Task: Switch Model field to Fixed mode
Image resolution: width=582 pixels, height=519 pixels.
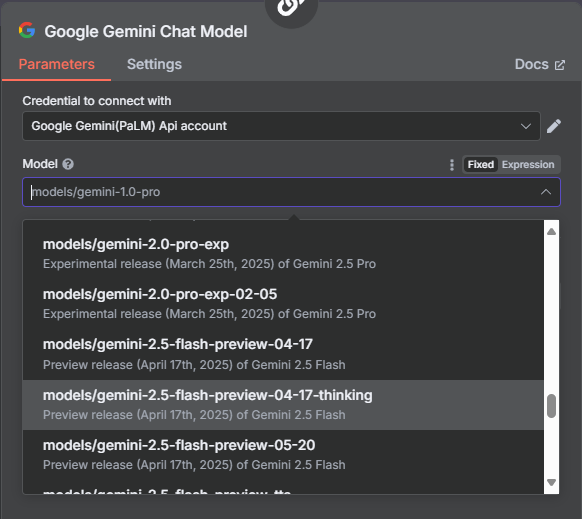Action: 480,164
